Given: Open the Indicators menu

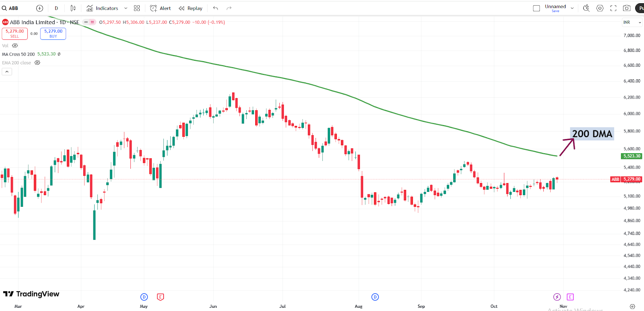Looking at the screenshot, I should tap(103, 8).
